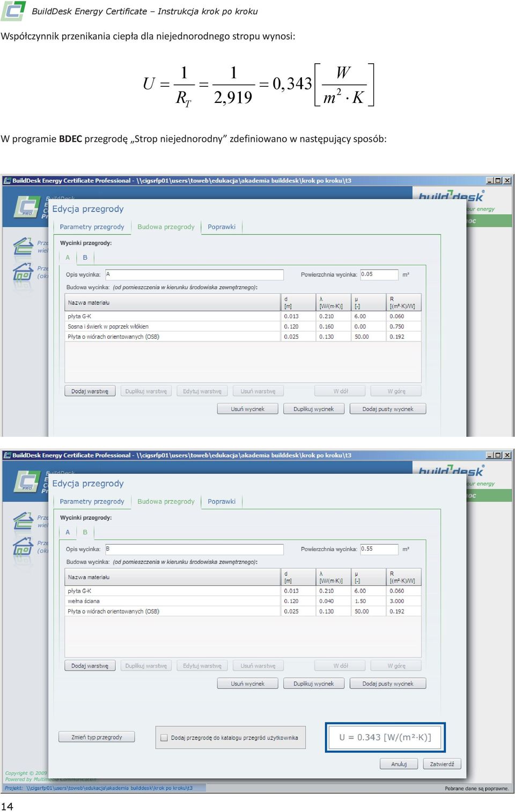Open Budowa przegrody tab in lower window
Screen dimensions: 515x812
click(x=166, y=502)
